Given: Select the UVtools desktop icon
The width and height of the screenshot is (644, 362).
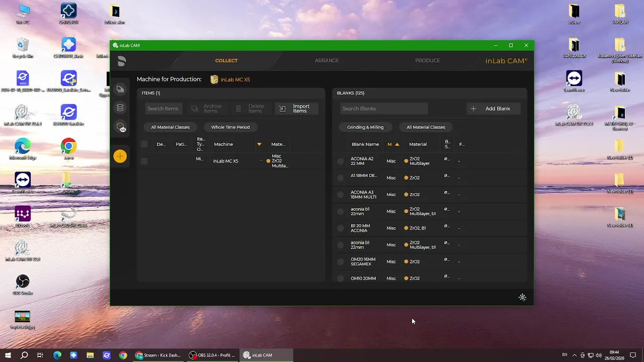Looking at the screenshot, I should pyautogui.click(x=23, y=216).
